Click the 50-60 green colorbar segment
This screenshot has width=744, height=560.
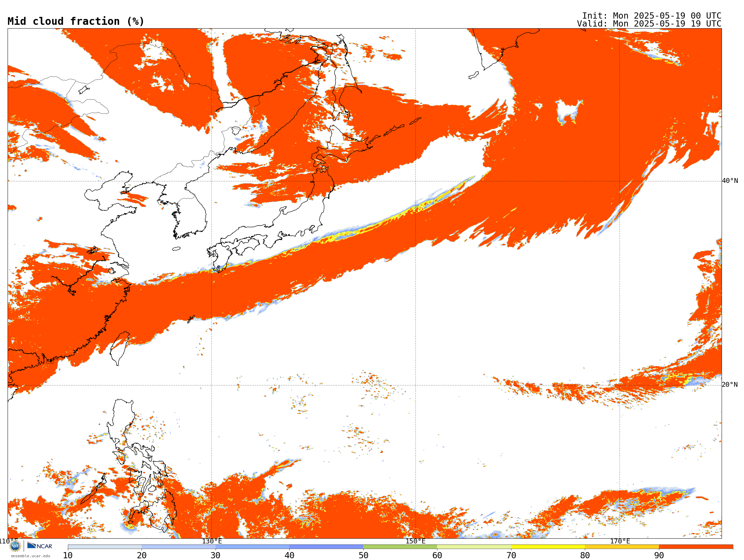pos(400,547)
